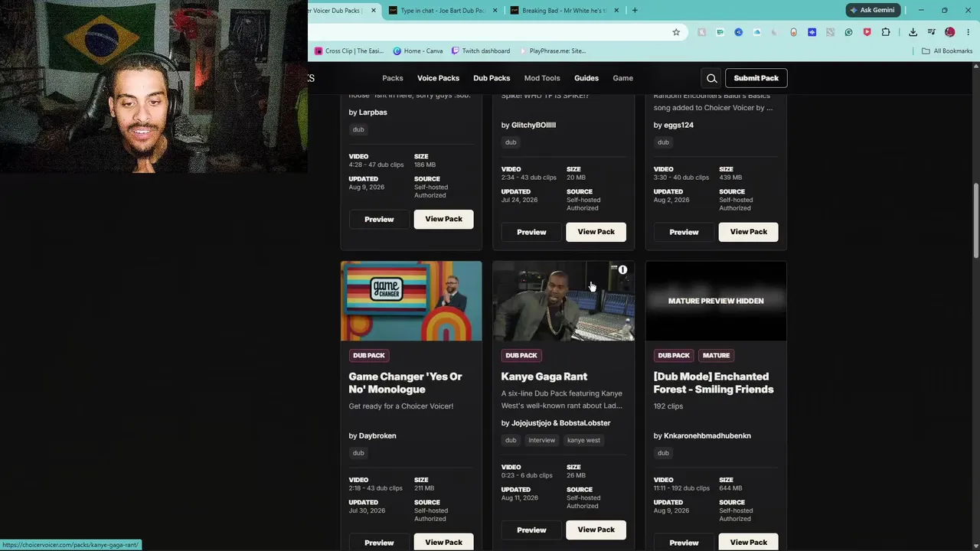Visit author Larpbas's profile
The height and width of the screenshot is (551, 980).
pos(373,112)
